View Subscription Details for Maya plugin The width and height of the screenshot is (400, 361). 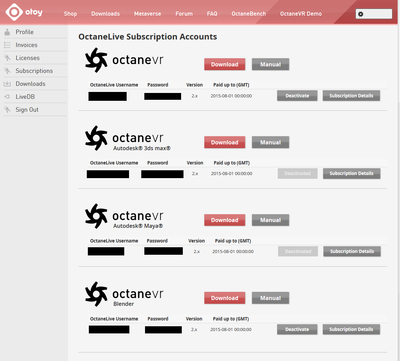point(352,251)
